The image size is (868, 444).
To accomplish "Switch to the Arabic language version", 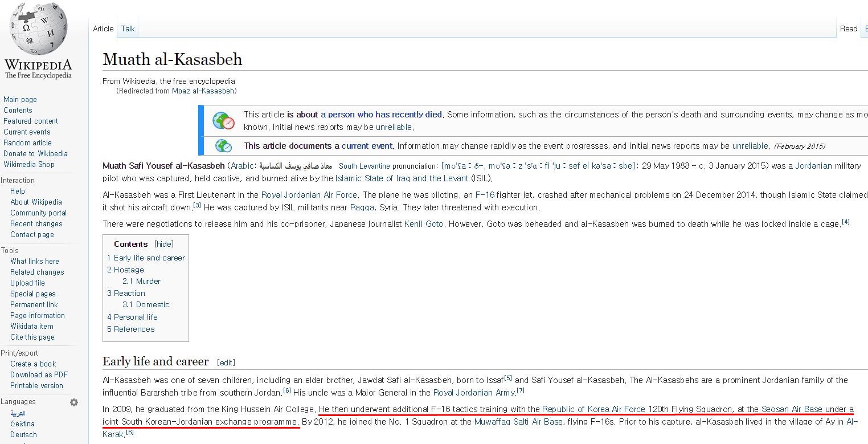I will (18, 413).
